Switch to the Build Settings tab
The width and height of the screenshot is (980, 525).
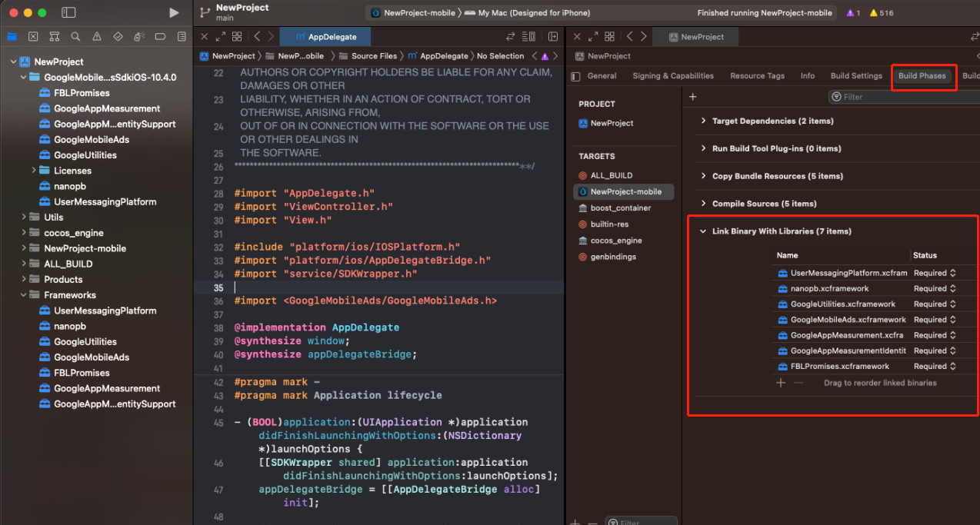tap(855, 76)
